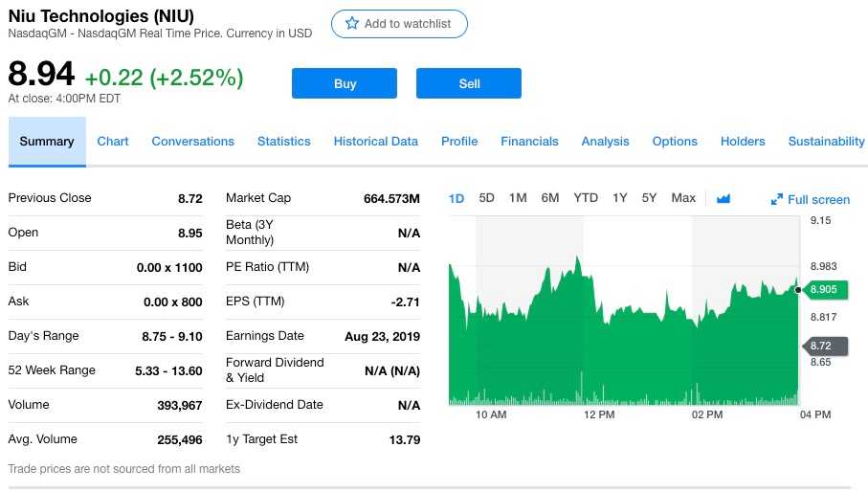Click the 1y Target Est value 13.79
This screenshot has height=492, width=868.
point(405,440)
